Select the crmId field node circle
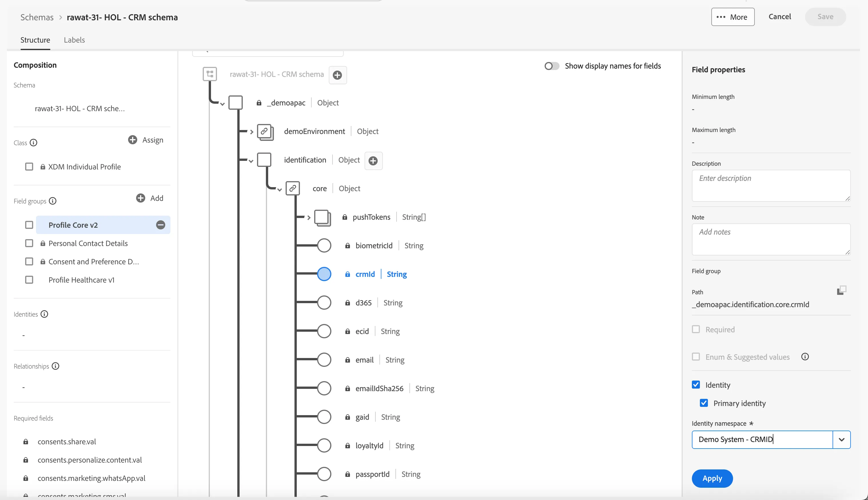Screen dimensions: 868x500 324,274
